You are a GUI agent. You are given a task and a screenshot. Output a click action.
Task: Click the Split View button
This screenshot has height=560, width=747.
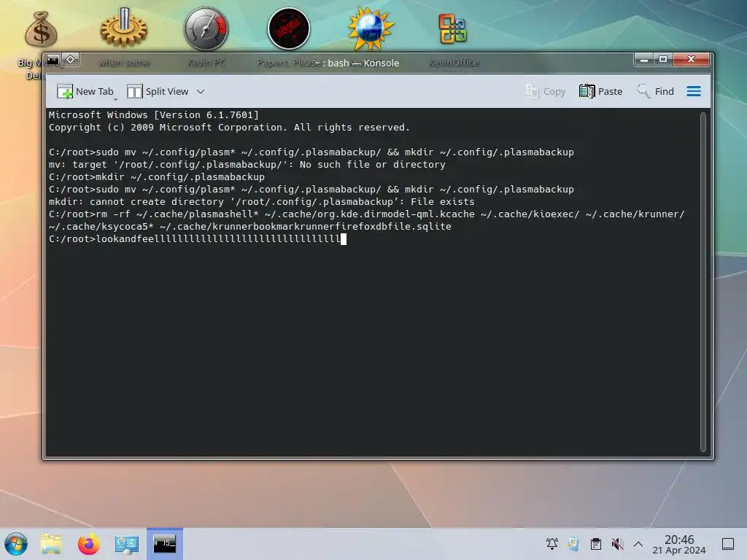158,91
